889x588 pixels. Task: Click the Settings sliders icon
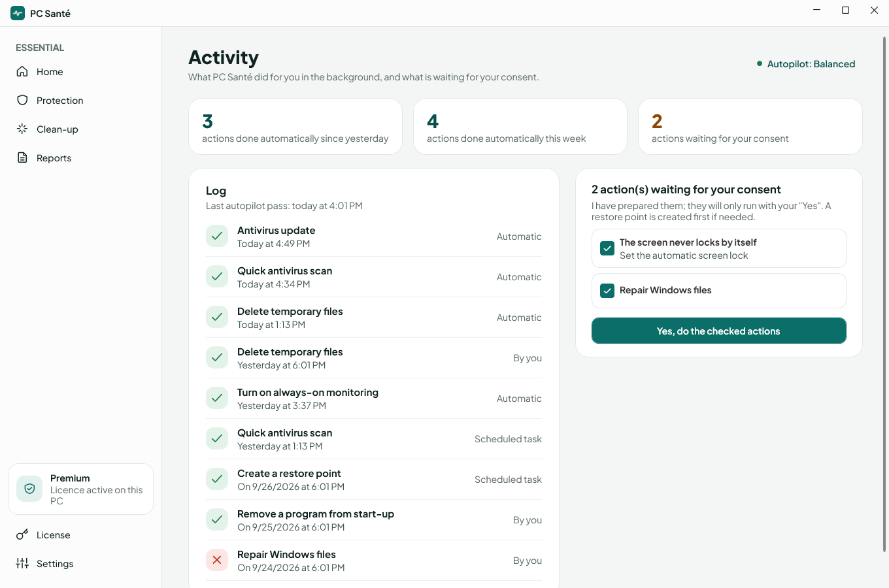tap(22, 563)
